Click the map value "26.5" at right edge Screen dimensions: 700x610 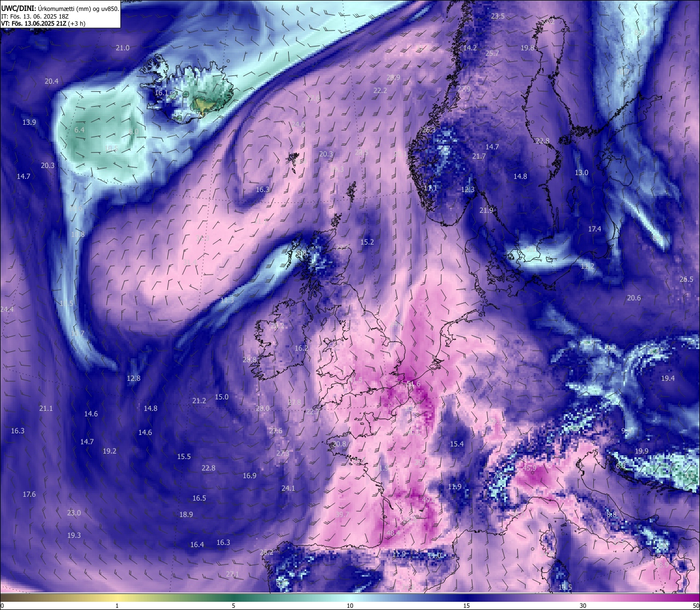coord(686,280)
